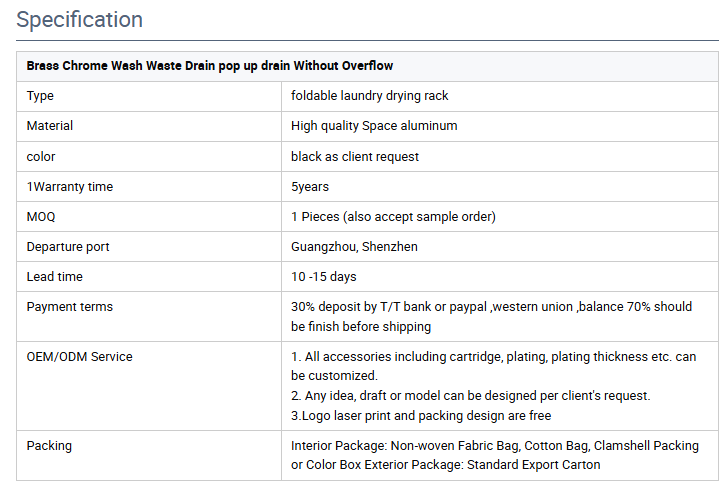The image size is (725, 487).
Task: Click the OEM/ODM Service label
Action: (80, 357)
